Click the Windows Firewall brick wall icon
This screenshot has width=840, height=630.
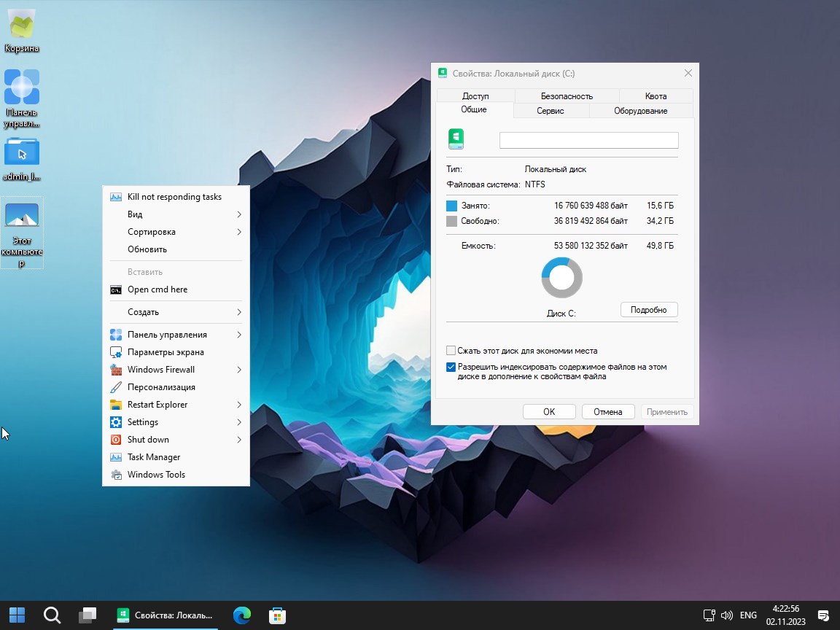pyautogui.click(x=116, y=370)
